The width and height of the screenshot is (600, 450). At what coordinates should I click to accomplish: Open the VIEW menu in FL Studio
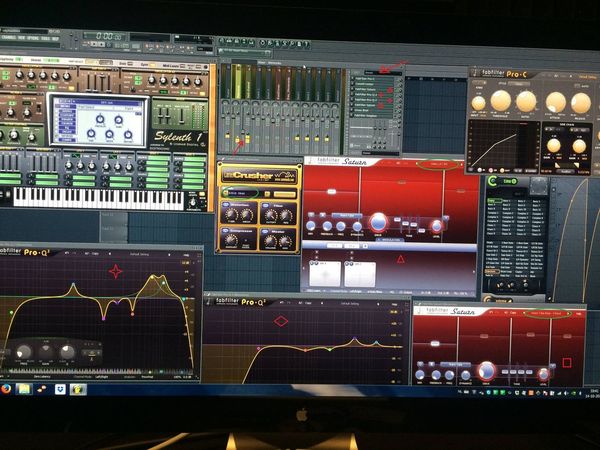(x=21, y=38)
